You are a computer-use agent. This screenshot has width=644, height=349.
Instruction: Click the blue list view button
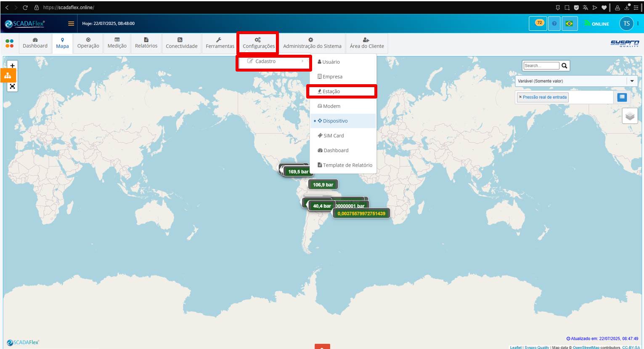point(622,97)
